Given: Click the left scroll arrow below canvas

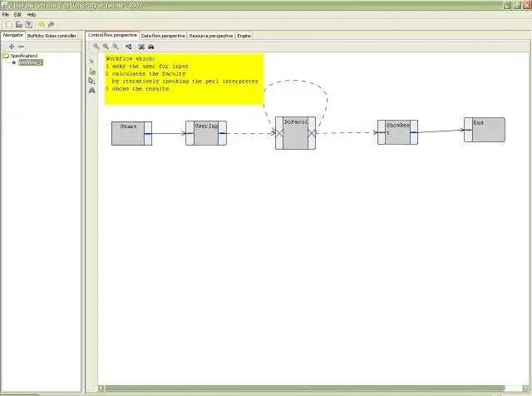Looking at the screenshot, I should point(101,388).
